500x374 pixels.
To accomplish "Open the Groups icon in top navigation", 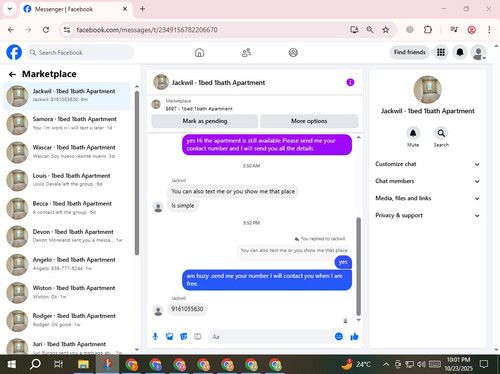I will click(x=293, y=52).
